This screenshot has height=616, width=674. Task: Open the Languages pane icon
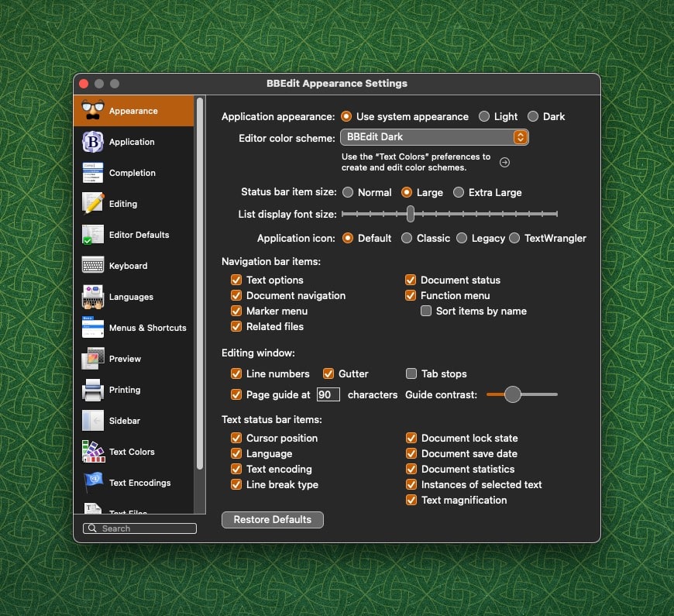(x=93, y=297)
